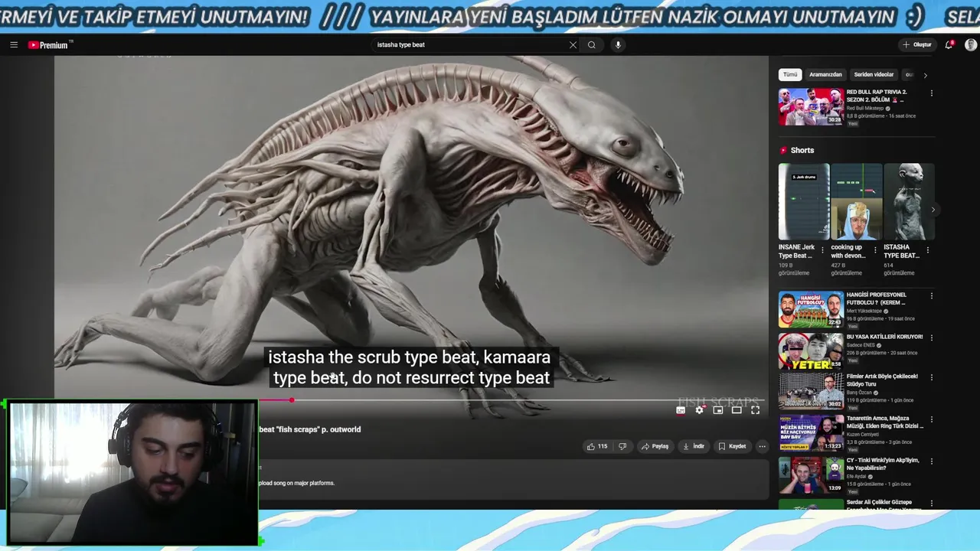This screenshot has height=551, width=980.
Task: Save the video using Kaydet
Action: click(732, 446)
